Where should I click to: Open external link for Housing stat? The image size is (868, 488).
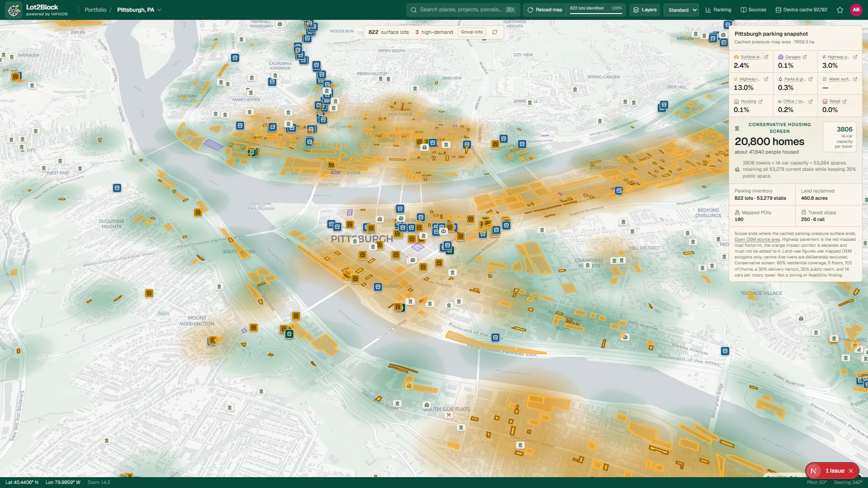point(760,101)
